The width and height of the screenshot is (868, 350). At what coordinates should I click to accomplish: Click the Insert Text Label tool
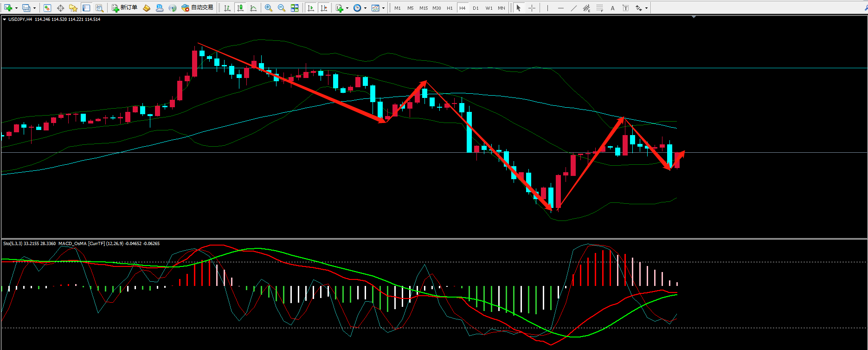[625, 8]
